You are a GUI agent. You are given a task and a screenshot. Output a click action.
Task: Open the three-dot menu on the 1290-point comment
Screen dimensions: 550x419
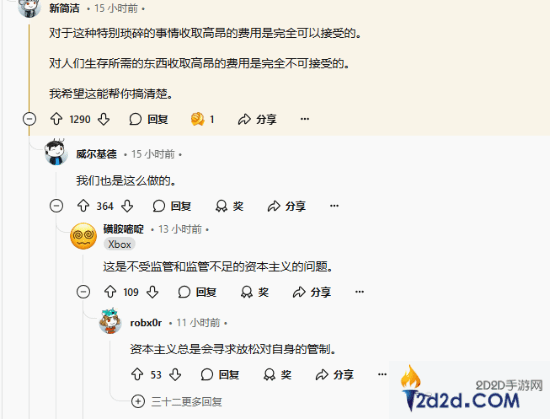point(305,119)
